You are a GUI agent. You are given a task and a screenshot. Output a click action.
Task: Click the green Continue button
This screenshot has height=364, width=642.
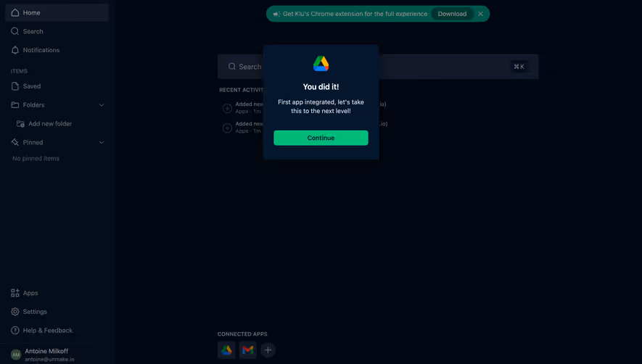(321, 138)
